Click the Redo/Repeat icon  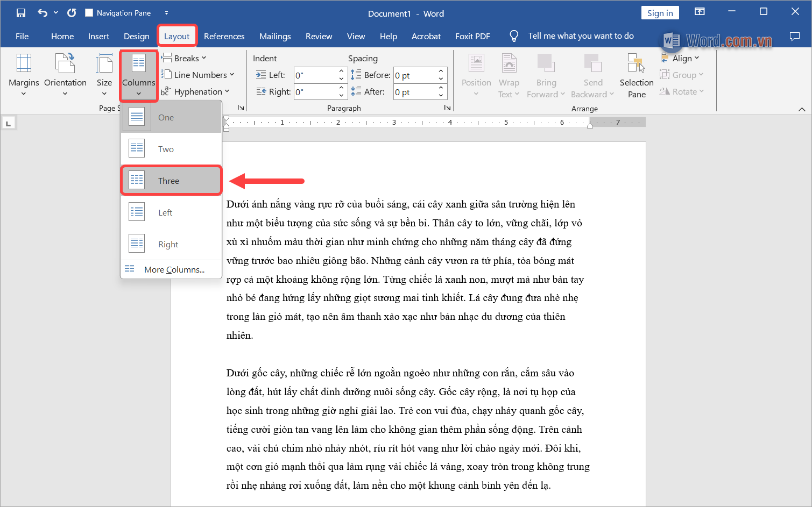[x=72, y=13]
